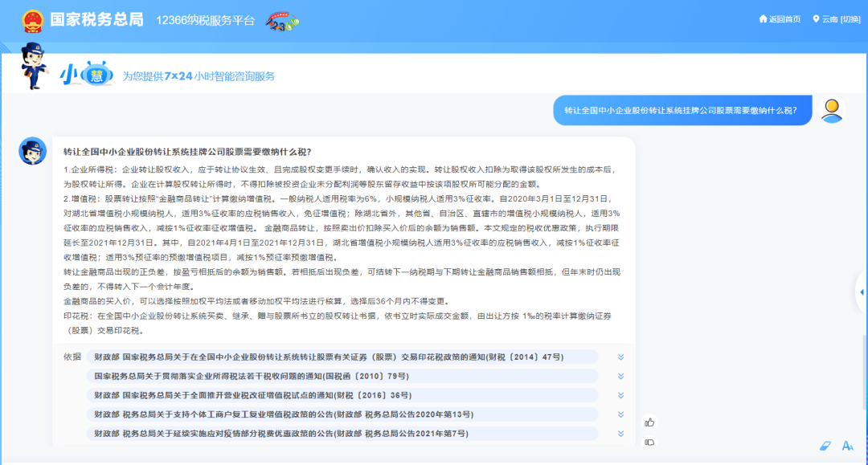Image resolution: width=868 pixels, height=465 pixels.
Task: Like the answer with thumbs up
Action: click(x=649, y=422)
